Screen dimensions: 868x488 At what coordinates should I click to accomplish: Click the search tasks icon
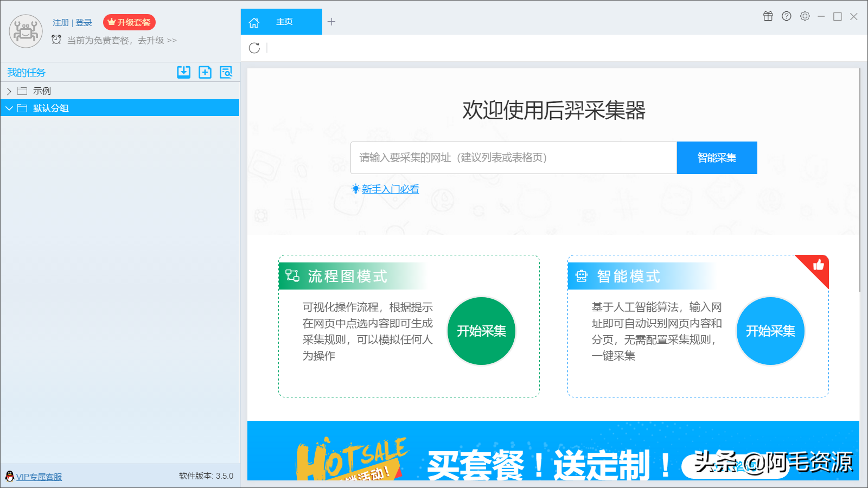coord(226,72)
